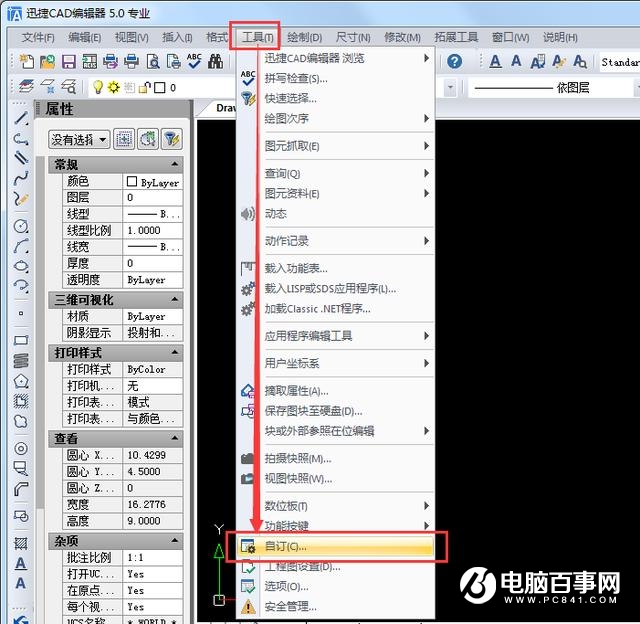
Task: Click the blue question mark Help icon
Action: [454, 62]
